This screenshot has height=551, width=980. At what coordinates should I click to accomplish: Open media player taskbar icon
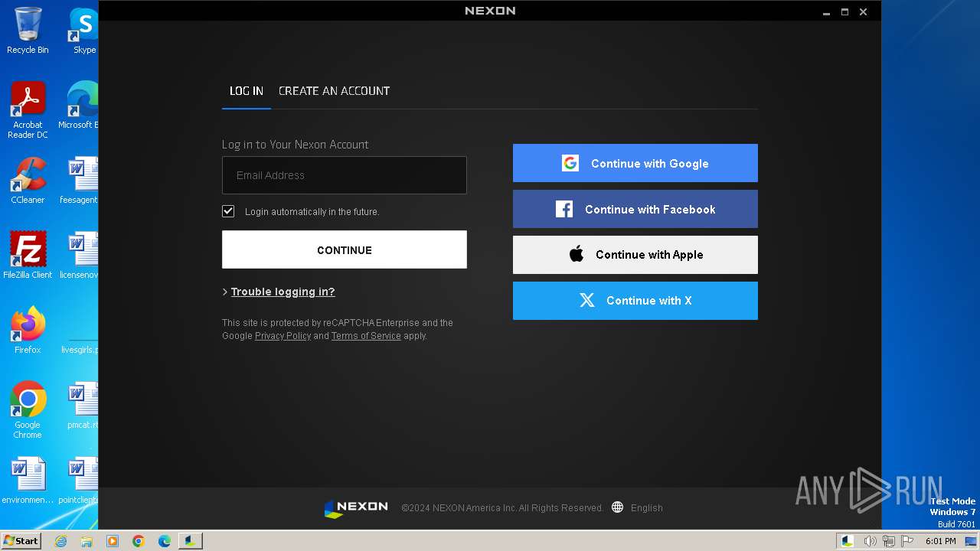113,541
